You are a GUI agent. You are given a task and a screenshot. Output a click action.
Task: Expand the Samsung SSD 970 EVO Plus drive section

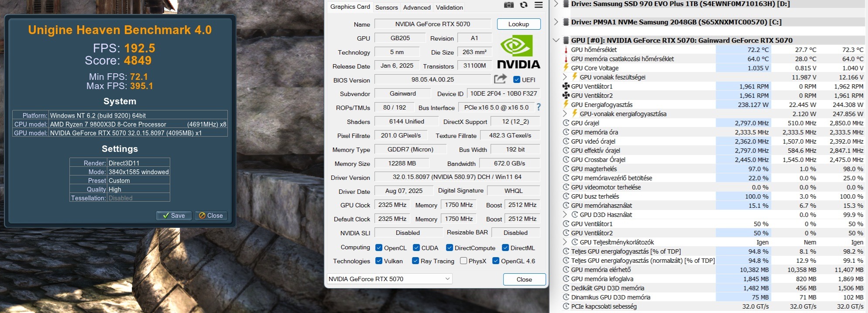click(x=556, y=4)
